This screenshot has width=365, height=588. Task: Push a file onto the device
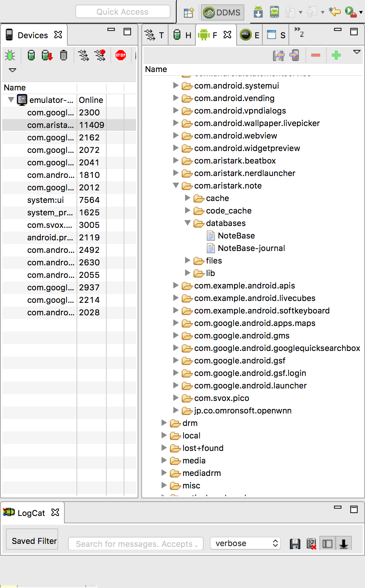[294, 55]
